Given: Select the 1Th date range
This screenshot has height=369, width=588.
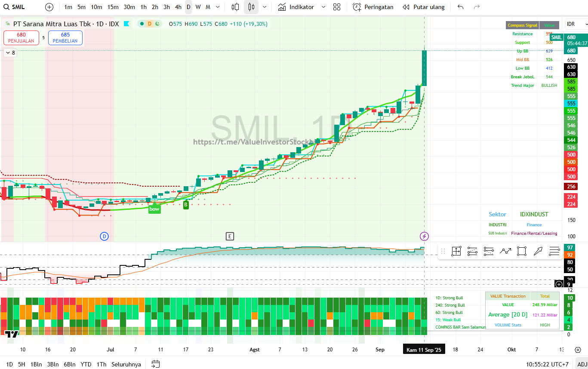Looking at the screenshot, I should pos(101,364).
